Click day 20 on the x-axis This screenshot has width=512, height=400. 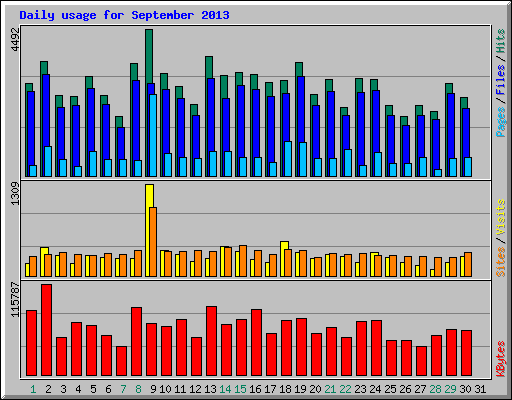(x=315, y=389)
